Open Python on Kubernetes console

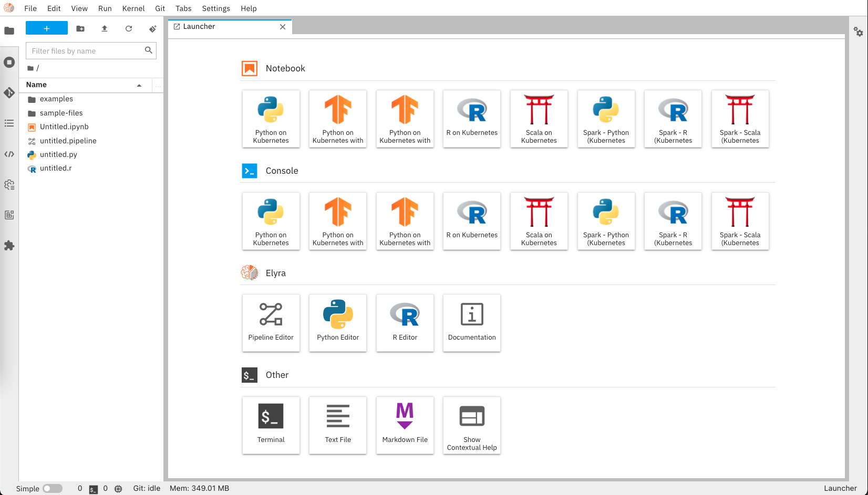pos(271,221)
